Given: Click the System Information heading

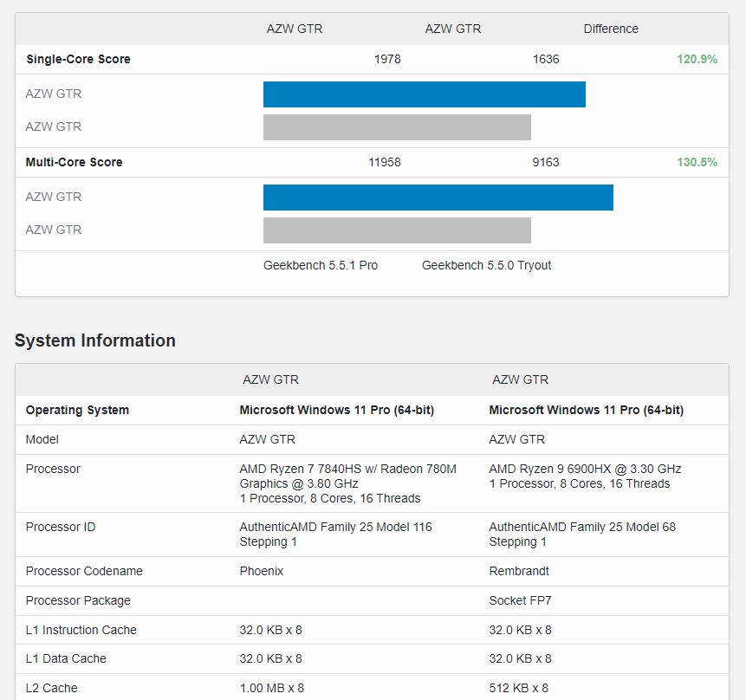Looking at the screenshot, I should coord(95,340).
